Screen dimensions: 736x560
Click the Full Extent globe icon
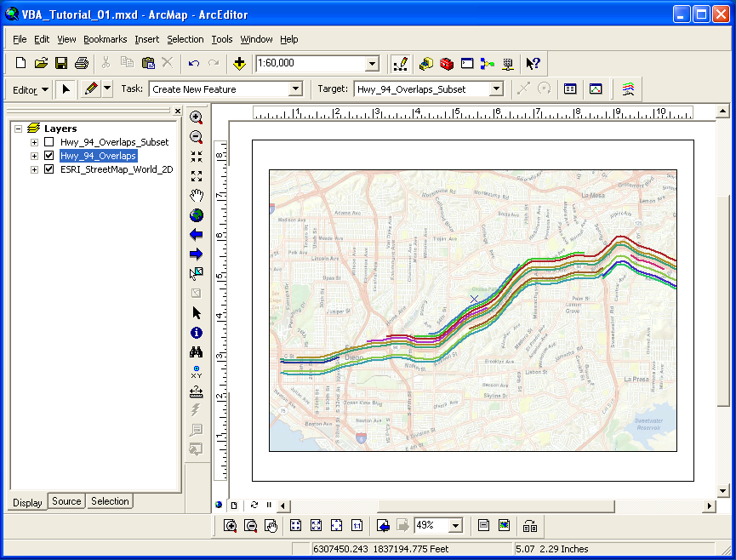(x=197, y=215)
